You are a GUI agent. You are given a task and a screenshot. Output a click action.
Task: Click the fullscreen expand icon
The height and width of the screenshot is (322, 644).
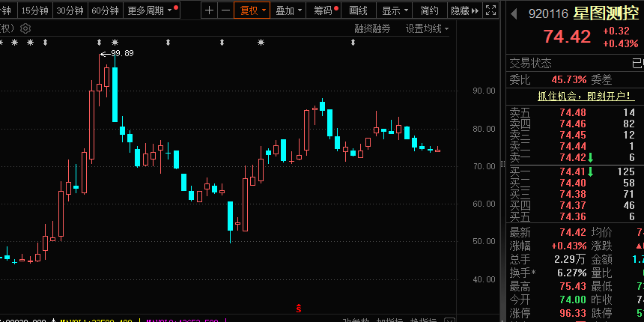490,10
